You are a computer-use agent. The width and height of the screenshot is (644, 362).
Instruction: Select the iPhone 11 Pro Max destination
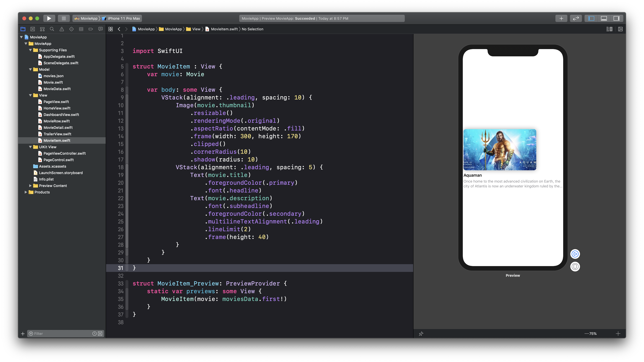(x=123, y=18)
